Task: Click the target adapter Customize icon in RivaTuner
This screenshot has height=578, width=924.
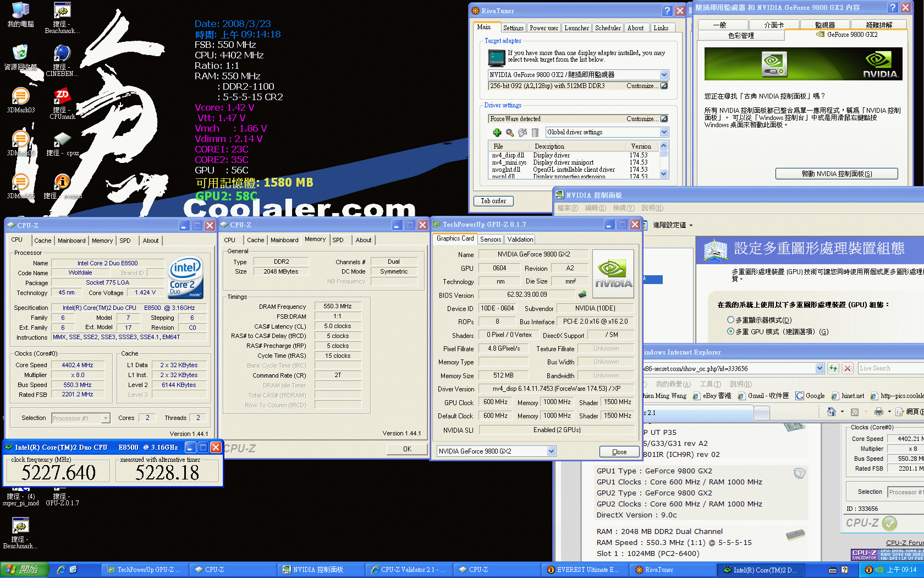Action: click(x=664, y=86)
